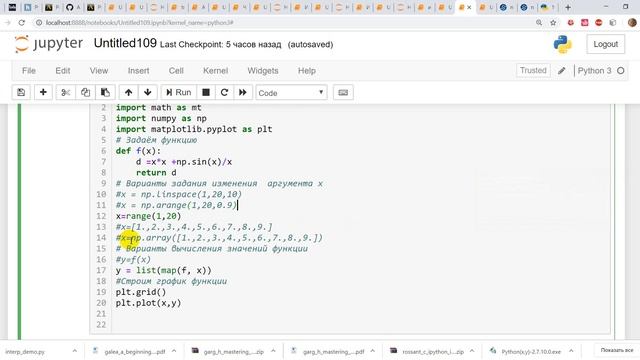Save the notebook with the floppy disk icon
The width and height of the screenshot is (640, 360).
pyautogui.click(x=21, y=93)
